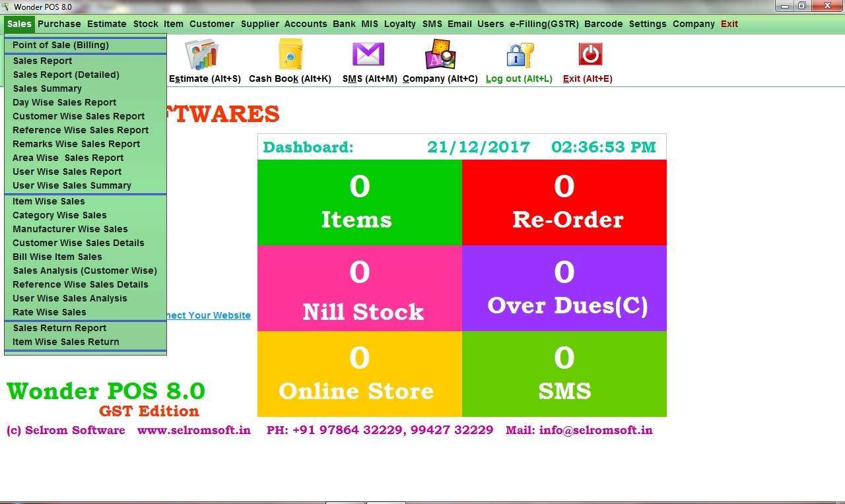Screen dimensions: 845x504
Task: Open User Wise Sales Summary
Action: point(86,185)
